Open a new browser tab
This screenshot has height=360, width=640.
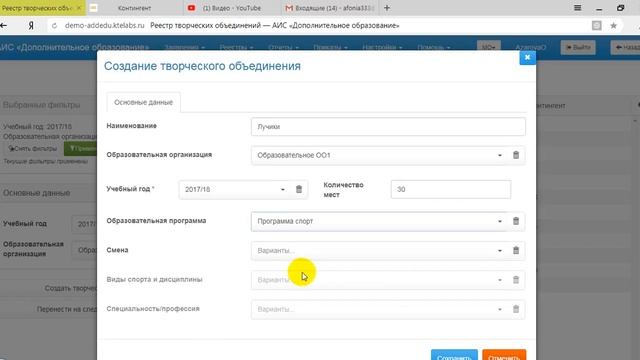(x=387, y=8)
